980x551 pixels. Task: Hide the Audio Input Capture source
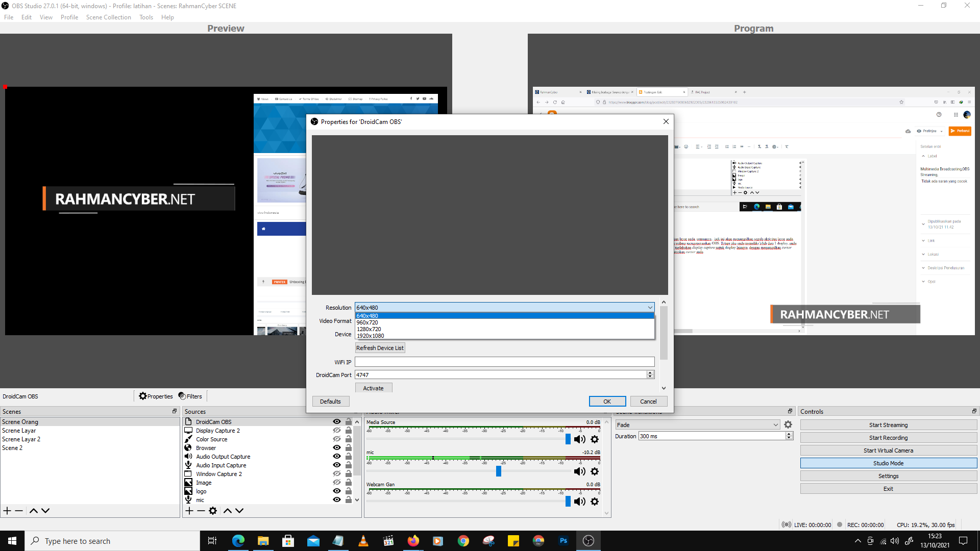click(x=337, y=465)
